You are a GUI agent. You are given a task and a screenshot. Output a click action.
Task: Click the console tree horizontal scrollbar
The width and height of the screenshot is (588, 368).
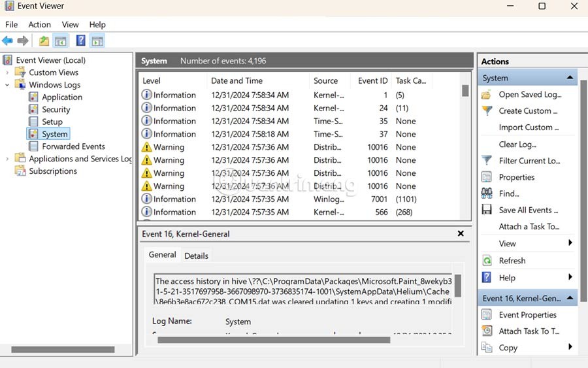pyautogui.click(x=63, y=349)
